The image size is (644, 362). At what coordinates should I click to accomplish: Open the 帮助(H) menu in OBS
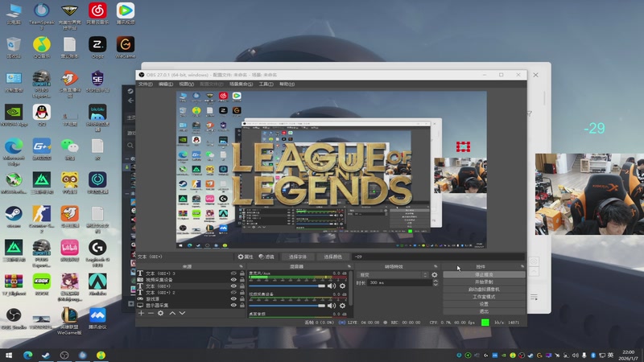(287, 84)
